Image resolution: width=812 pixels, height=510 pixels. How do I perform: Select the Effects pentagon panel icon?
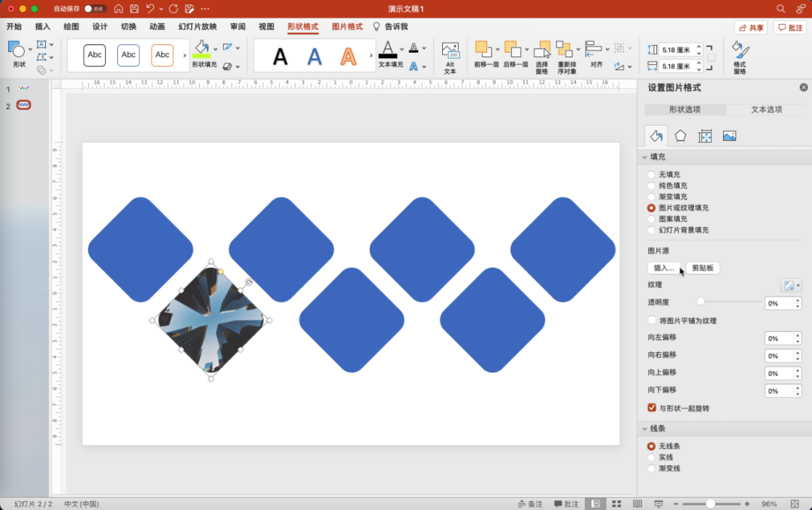tap(680, 136)
